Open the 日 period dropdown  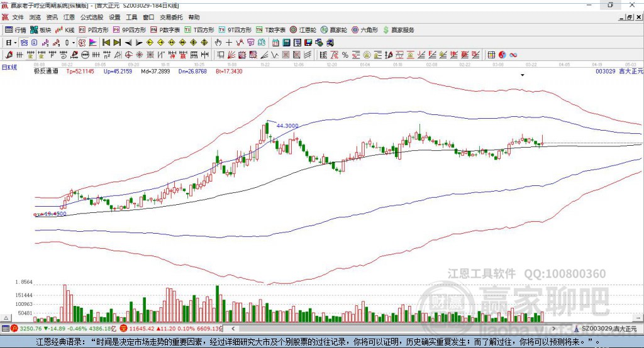point(9,43)
